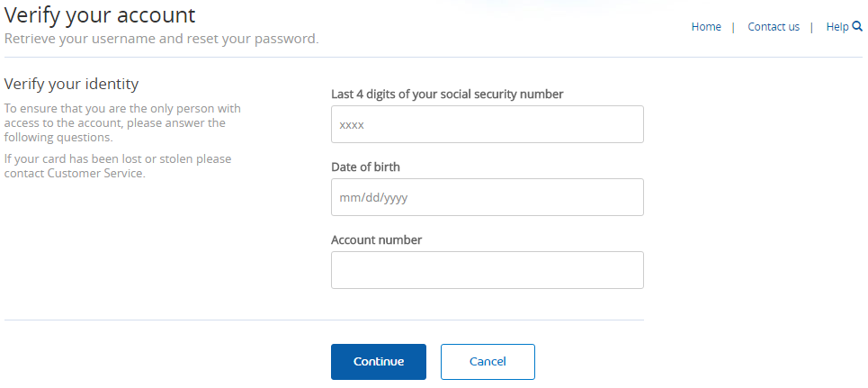Click the 'Verify your account' page title
Viewport: 868px width, 388px height.
[x=100, y=15]
